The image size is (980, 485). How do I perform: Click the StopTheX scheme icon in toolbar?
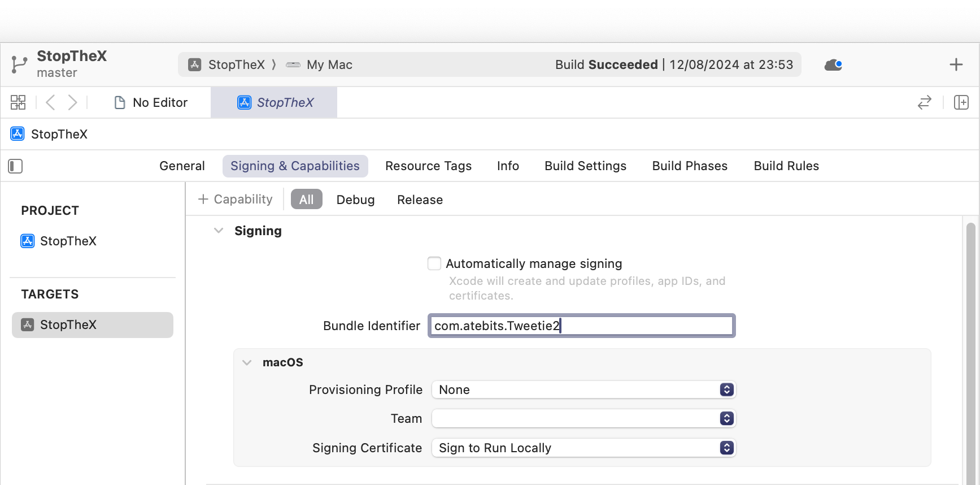[x=195, y=64]
